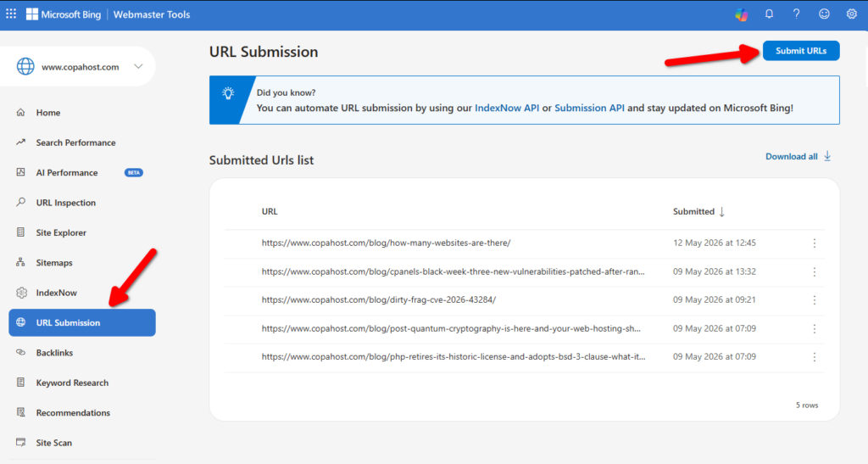Click the download arrow icon beside Download all
This screenshot has height=464, width=868.
(827, 156)
